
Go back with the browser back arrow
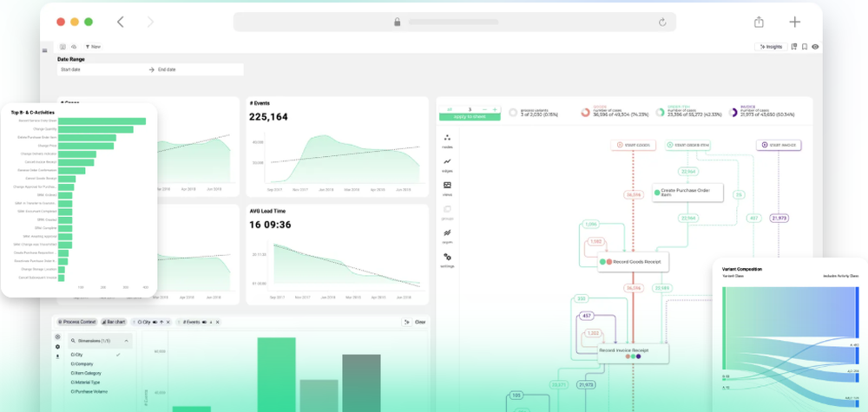(x=120, y=23)
